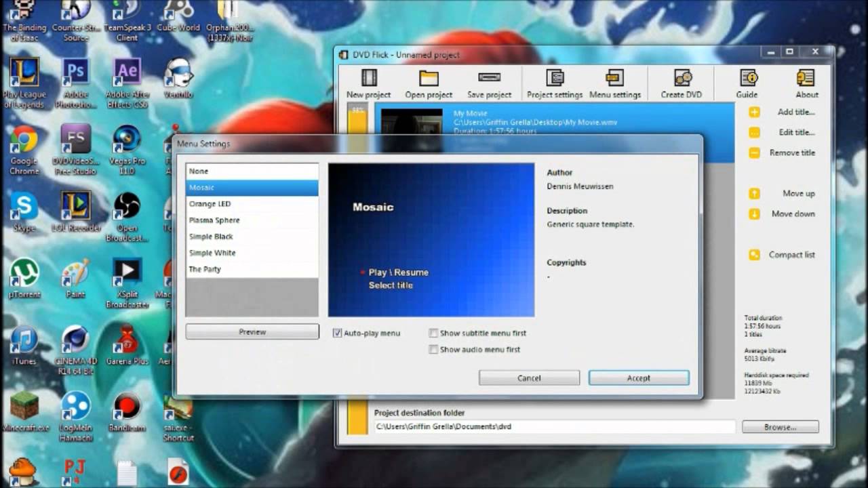Click the Compact list icon button
This screenshot has width=868, height=488.
tap(754, 255)
